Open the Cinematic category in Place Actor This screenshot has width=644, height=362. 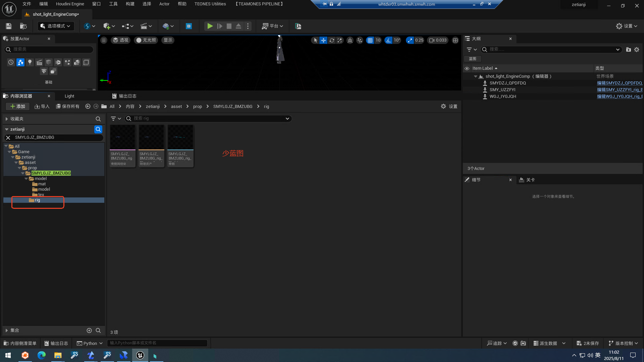click(39, 62)
